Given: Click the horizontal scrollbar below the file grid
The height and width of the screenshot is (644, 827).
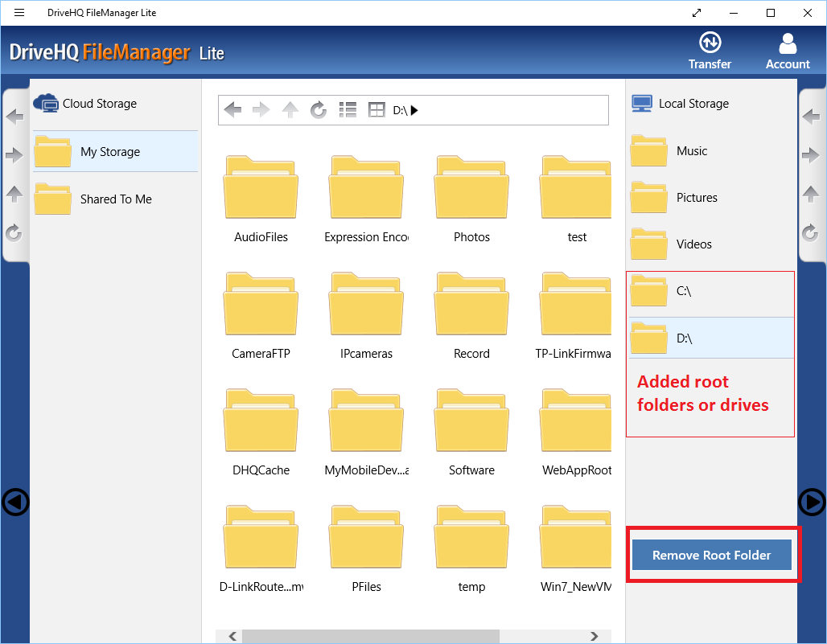Looking at the screenshot, I should (x=370, y=635).
